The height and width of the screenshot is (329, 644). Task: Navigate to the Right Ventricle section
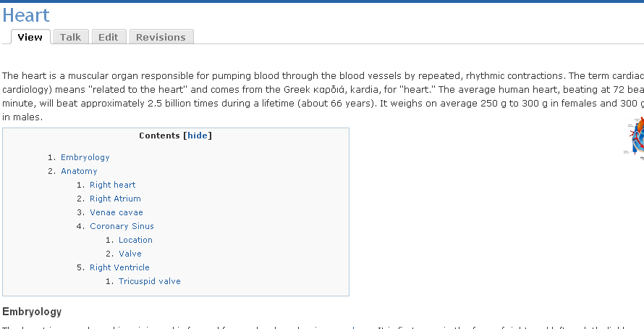point(119,267)
